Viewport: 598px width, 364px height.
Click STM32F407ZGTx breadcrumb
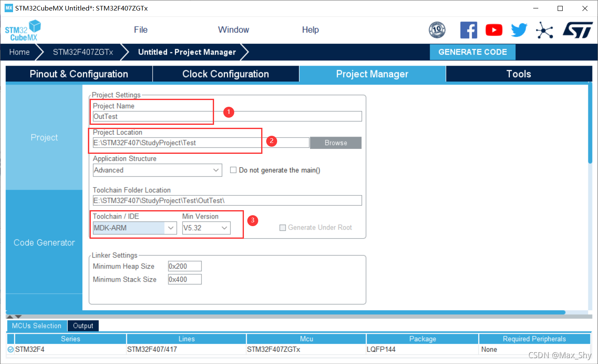(83, 52)
